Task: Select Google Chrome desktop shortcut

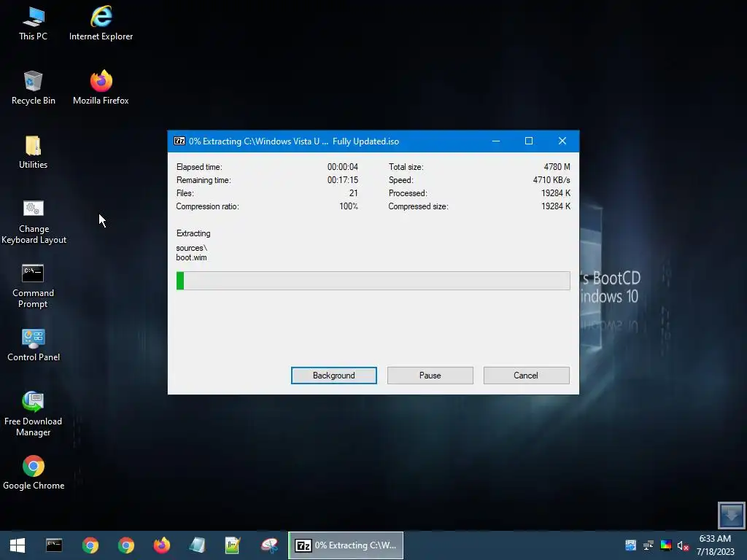Action: click(34, 472)
